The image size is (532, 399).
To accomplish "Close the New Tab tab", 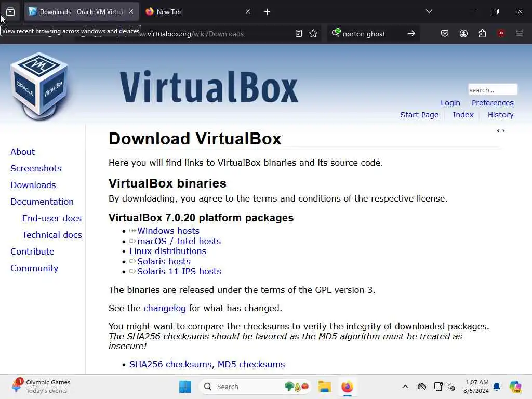I will (x=248, y=11).
